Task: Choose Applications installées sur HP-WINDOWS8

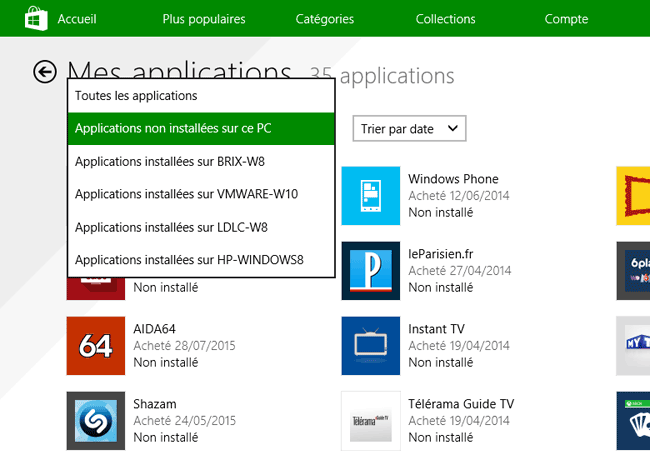Action: pos(201,260)
